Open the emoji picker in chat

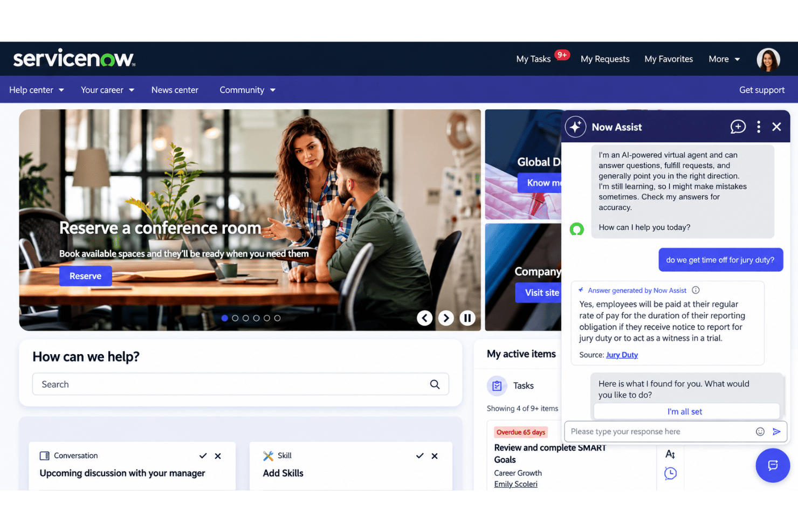tap(760, 431)
